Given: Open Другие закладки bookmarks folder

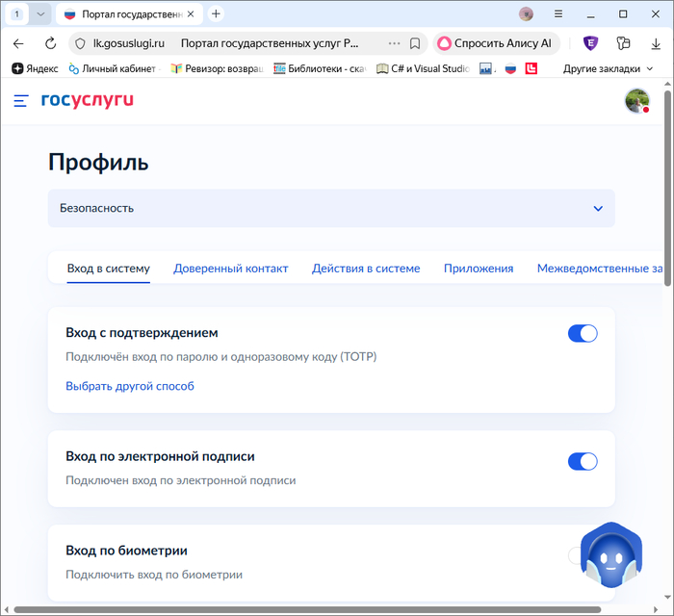Looking at the screenshot, I should tap(608, 68).
